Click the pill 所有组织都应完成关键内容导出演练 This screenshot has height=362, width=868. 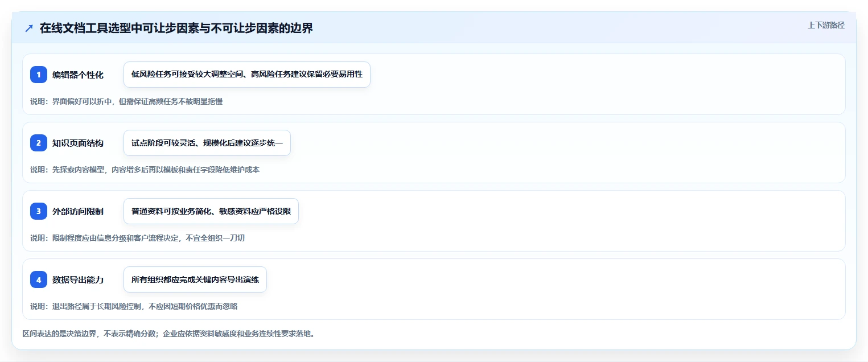tap(195, 279)
